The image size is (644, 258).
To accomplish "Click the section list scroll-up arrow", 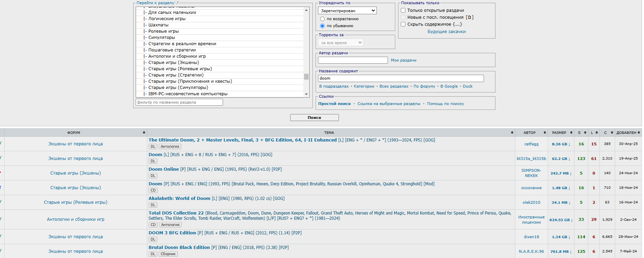I will click(x=306, y=10).
